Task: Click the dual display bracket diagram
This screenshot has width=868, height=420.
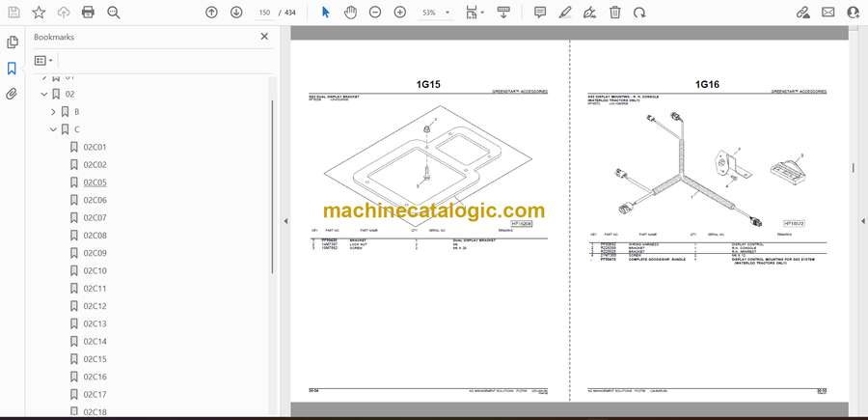Action: click(x=428, y=166)
